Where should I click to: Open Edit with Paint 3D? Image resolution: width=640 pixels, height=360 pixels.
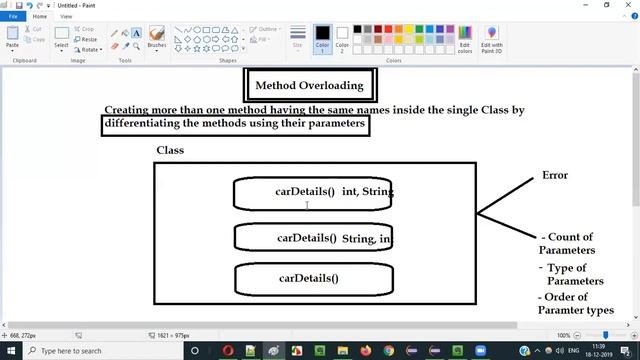[491, 39]
